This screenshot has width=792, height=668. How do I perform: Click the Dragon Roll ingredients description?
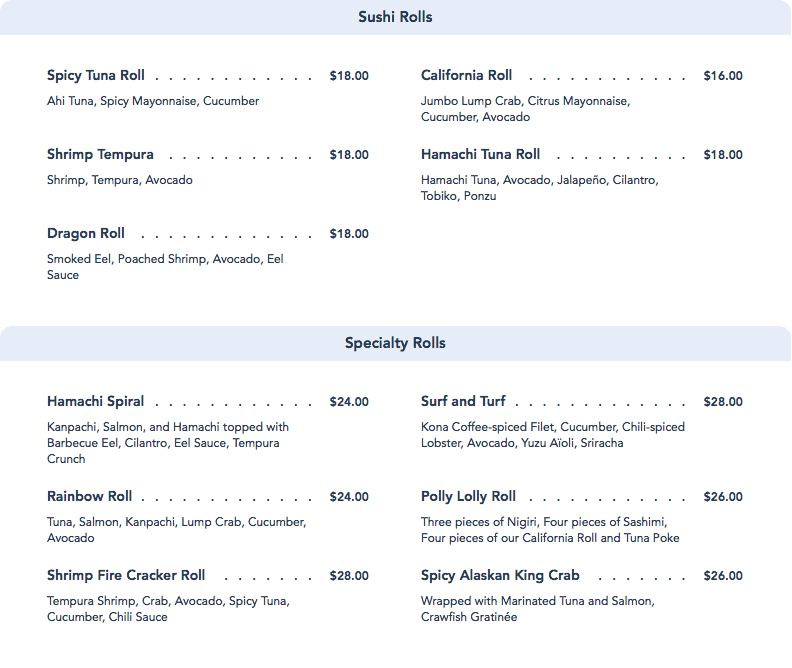(x=166, y=267)
